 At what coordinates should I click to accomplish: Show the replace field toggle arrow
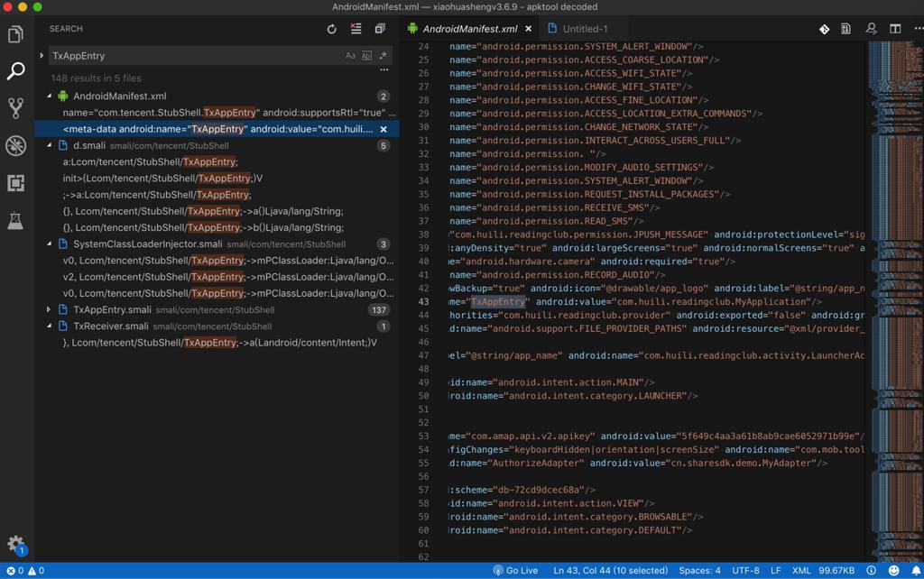click(x=42, y=56)
